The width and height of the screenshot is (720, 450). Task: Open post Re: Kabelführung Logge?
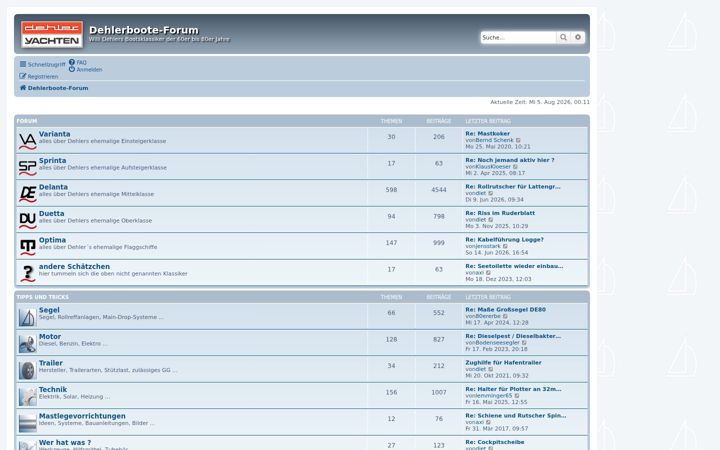click(x=505, y=240)
